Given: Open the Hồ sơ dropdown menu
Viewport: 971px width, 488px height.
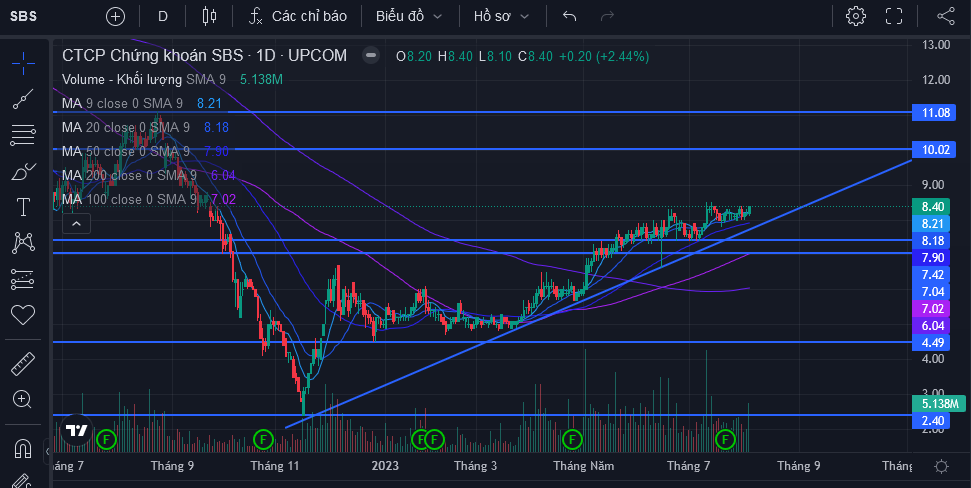Looking at the screenshot, I should (502, 16).
